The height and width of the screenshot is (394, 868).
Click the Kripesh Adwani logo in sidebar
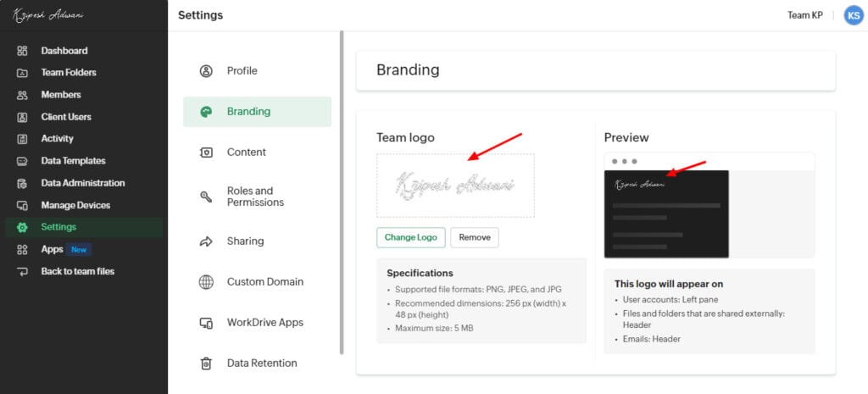48,15
